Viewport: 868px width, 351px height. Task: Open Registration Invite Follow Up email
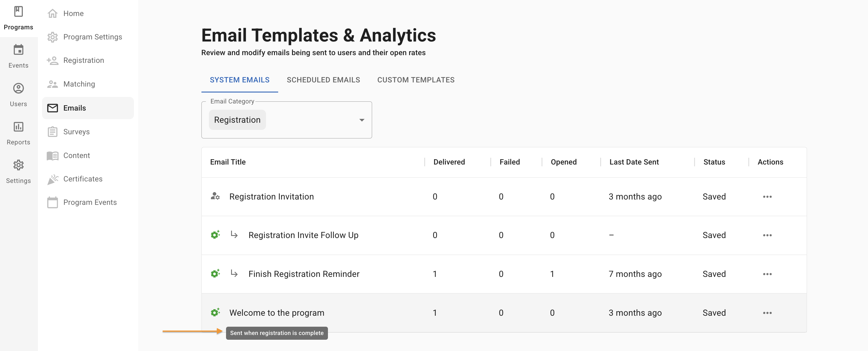point(303,235)
